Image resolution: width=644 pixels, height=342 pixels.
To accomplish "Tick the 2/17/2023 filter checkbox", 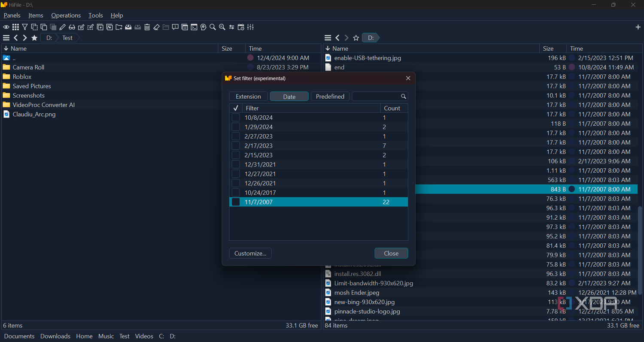I will 236,146.
